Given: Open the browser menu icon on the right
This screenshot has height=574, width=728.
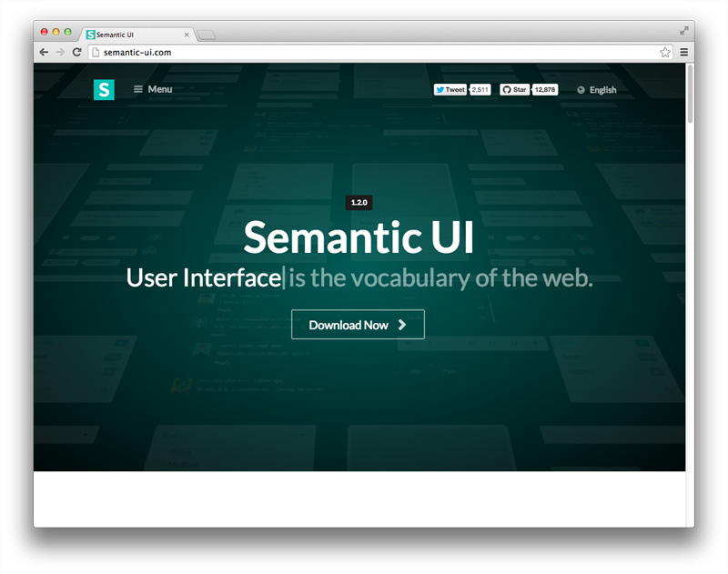Looking at the screenshot, I should (683, 52).
